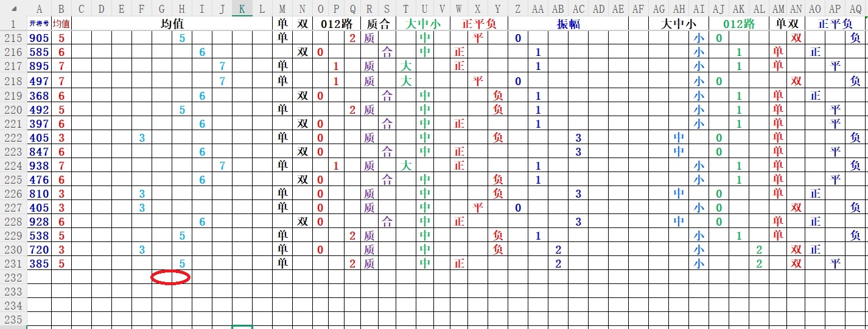This screenshot has height=329, width=868.
Task: Select the column Z header
Action: [517, 9]
